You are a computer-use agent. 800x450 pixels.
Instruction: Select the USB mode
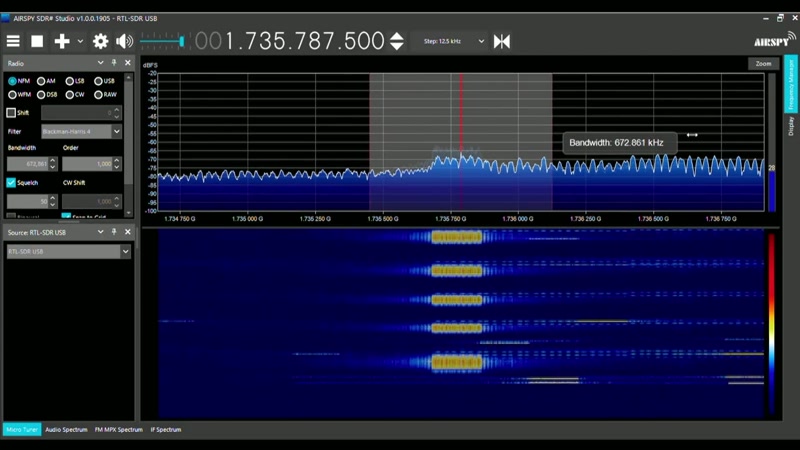click(104, 81)
